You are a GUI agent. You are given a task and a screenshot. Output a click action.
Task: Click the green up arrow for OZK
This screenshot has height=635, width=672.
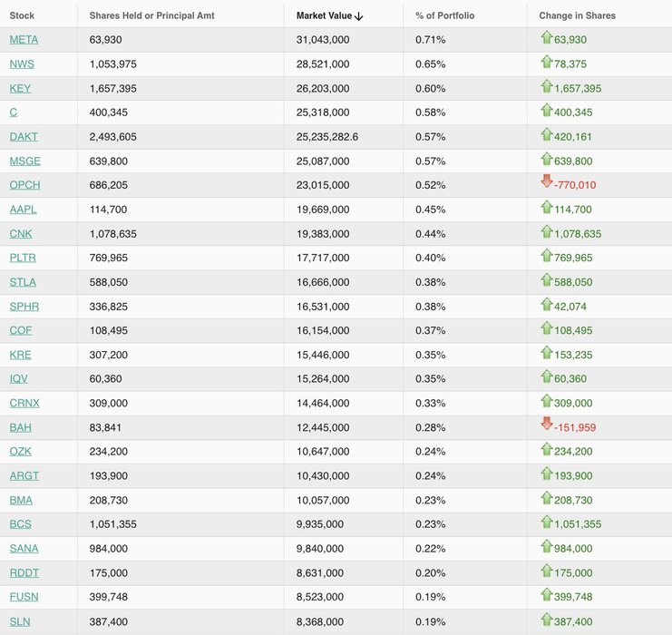547,449
